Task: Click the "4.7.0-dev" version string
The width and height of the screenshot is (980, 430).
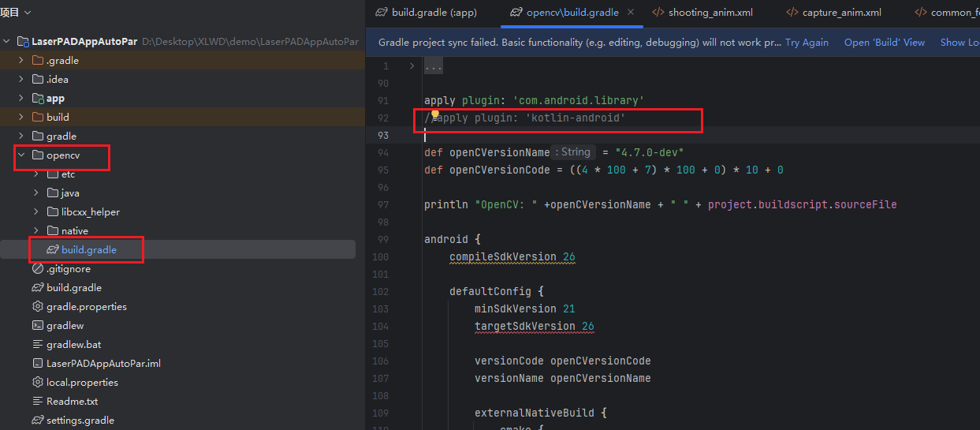Action: coord(648,152)
